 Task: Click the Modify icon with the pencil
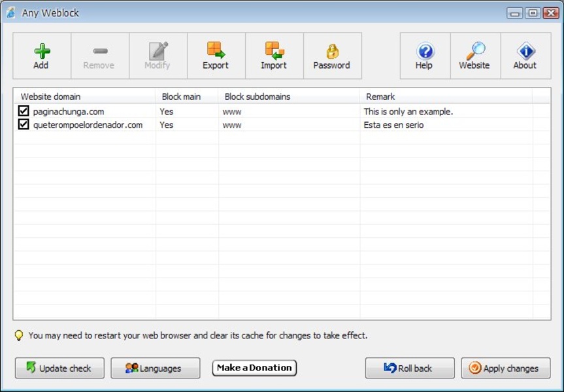point(157,56)
